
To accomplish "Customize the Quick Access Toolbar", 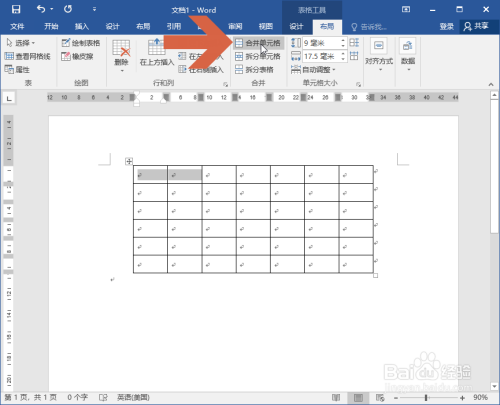I will pos(94,9).
